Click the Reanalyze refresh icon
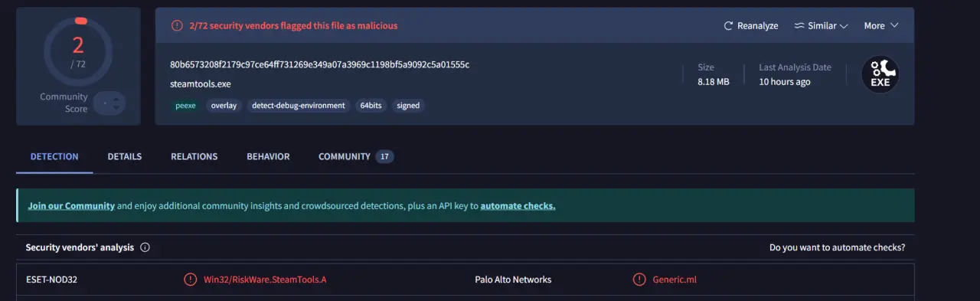This screenshot has width=980, height=301. [728, 26]
